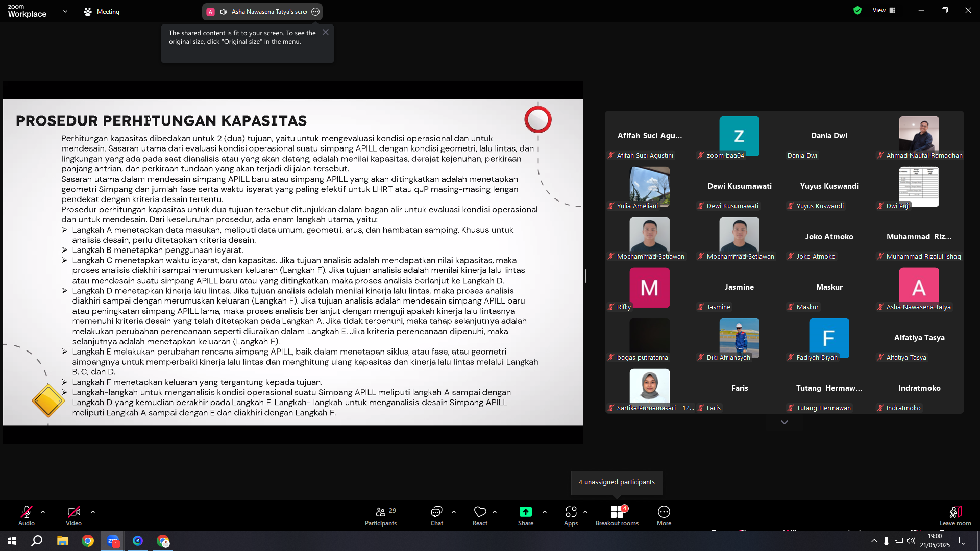Image resolution: width=980 pixels, height=551 pixels.
Task: Expand the Zoom Workplace dropdown chevron
Action: coord(65,11)
